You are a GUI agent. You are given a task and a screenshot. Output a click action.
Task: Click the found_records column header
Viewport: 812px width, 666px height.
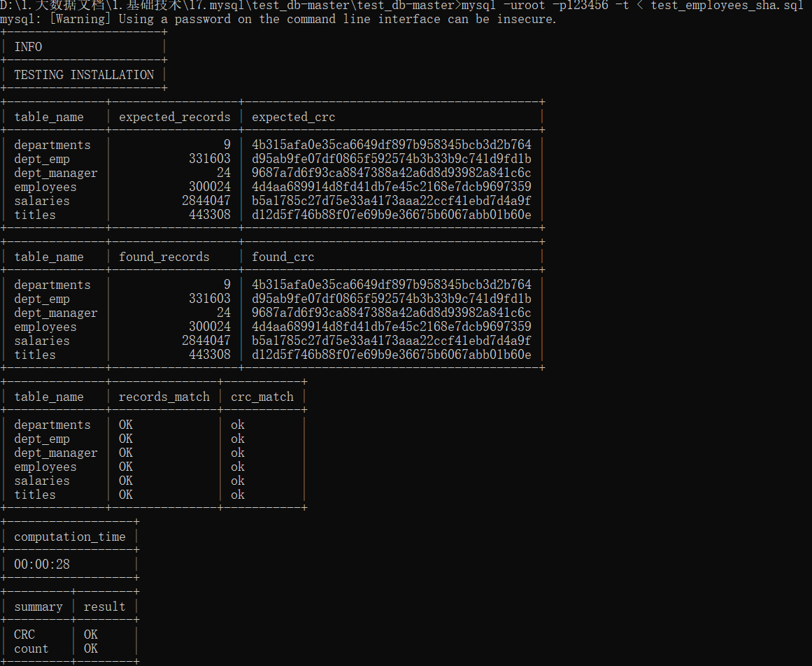(164, 257)
